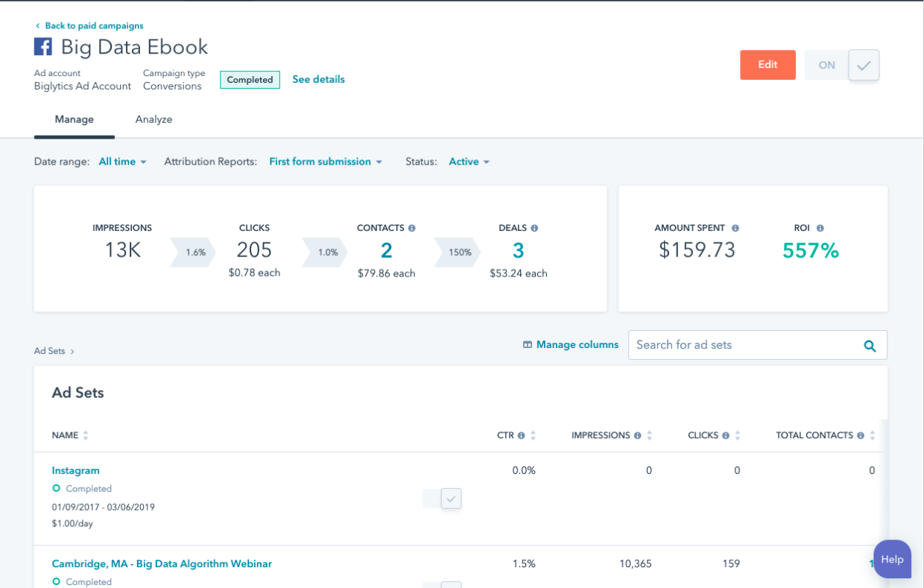Viewport: 924px width, 588px height.
Task: Toggle the campaign ON switch at top right
Action: click(x=842, y=65)
